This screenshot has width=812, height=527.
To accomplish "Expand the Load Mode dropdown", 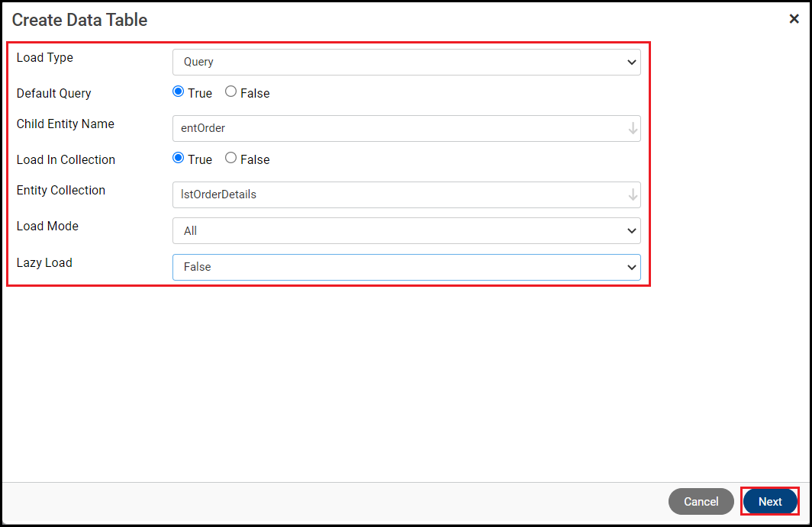I will 406,231.
